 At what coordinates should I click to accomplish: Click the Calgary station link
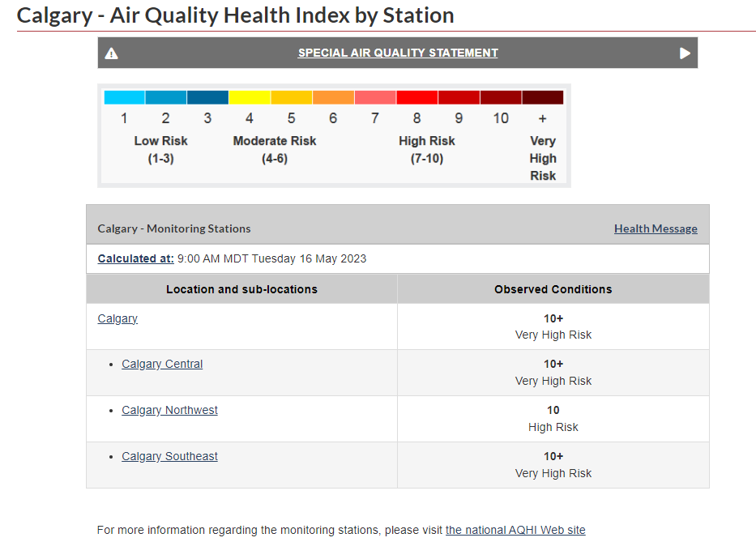(117, 318)
